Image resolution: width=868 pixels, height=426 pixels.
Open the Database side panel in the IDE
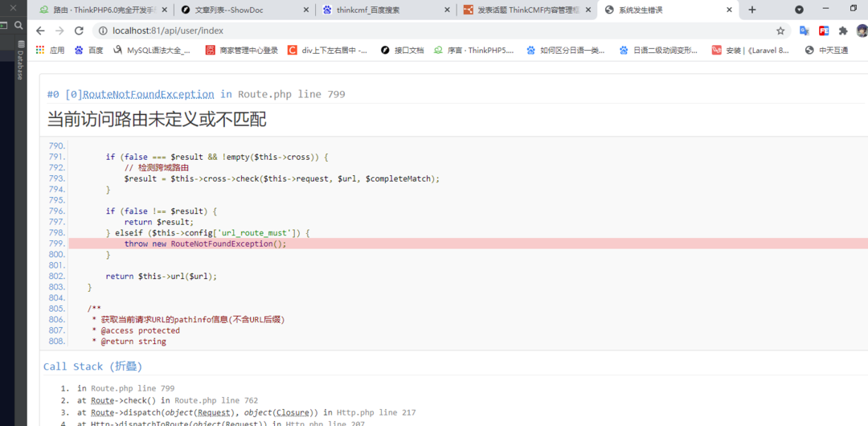[x=20, y=59]
